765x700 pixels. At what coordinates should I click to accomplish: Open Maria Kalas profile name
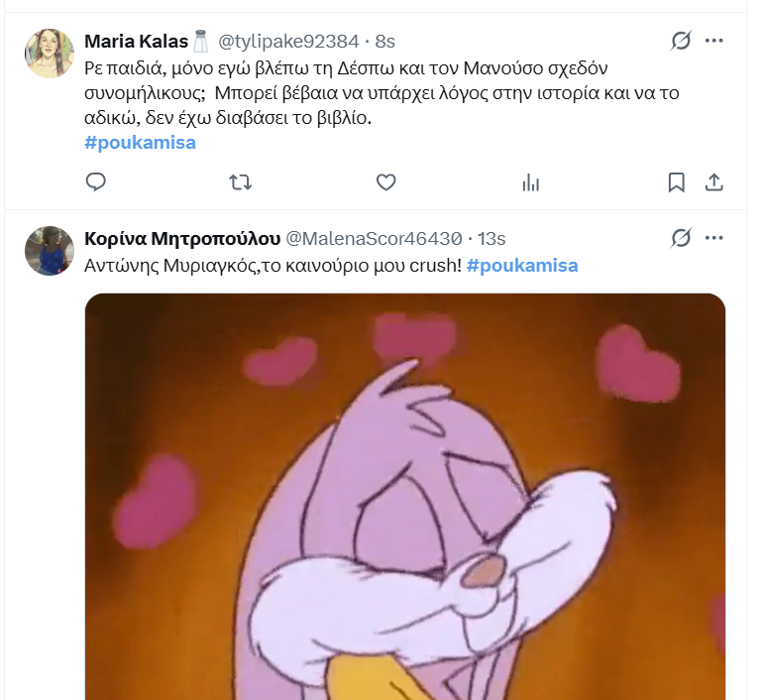tap(136, 42)
